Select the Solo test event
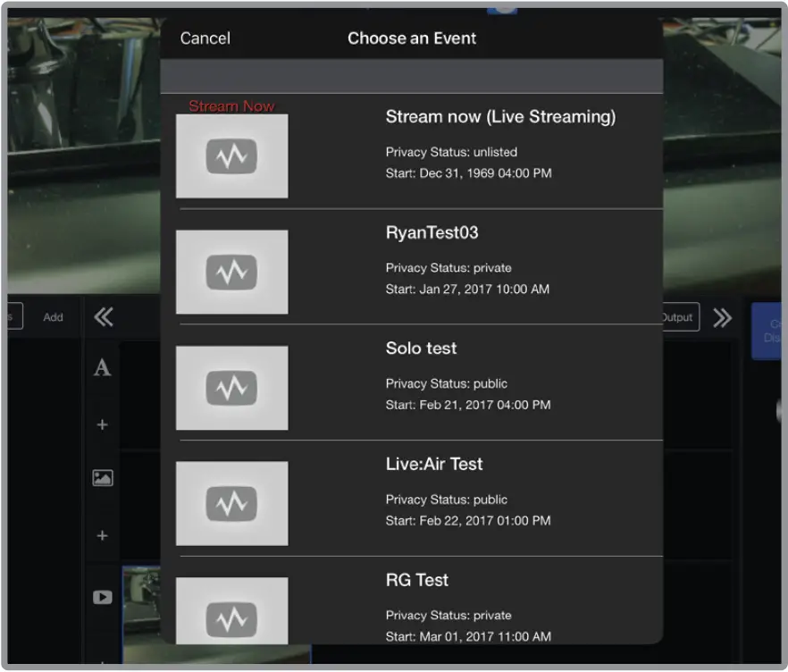The width and height of the screenshot is (788, 672). [421, 349]
